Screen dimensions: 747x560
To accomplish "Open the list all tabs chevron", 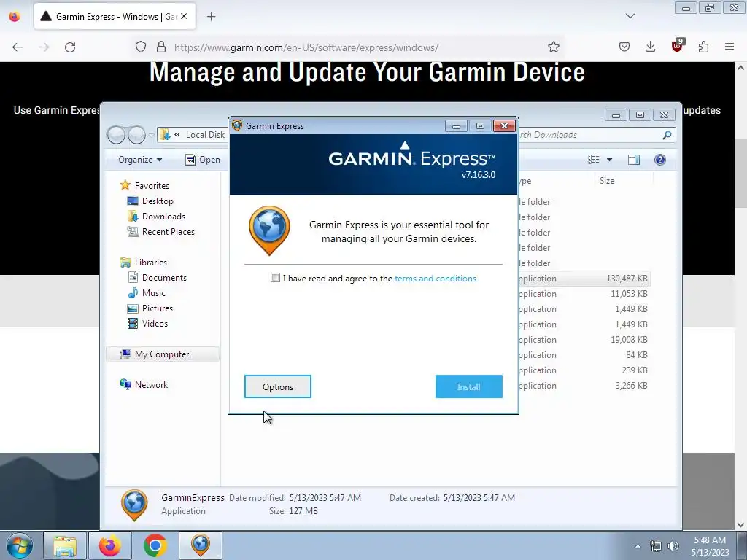I will click(630, 16).
